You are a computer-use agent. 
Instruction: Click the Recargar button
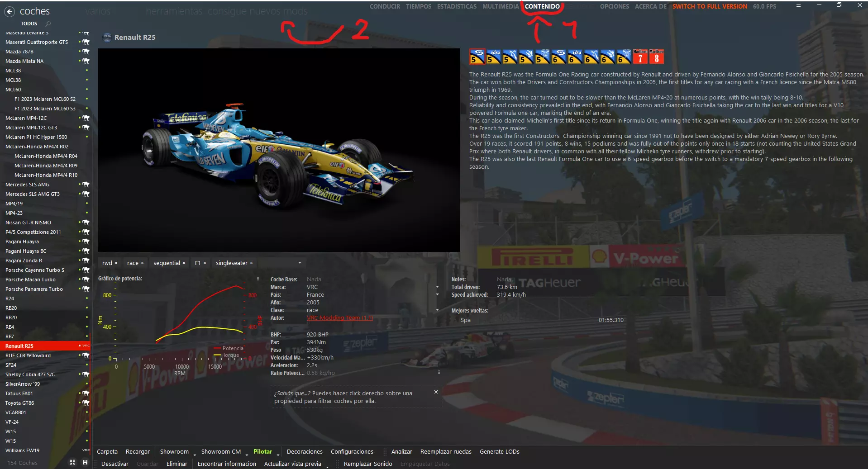pos(138,451)
